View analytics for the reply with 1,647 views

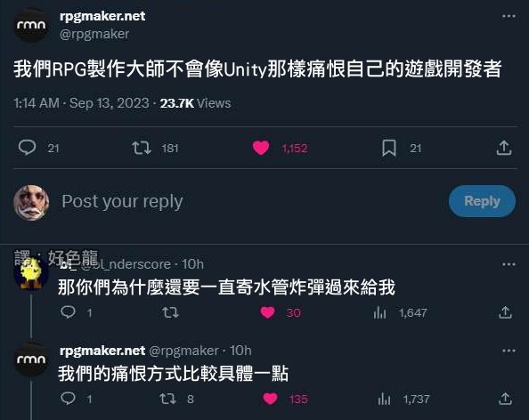tap(380, 312)
